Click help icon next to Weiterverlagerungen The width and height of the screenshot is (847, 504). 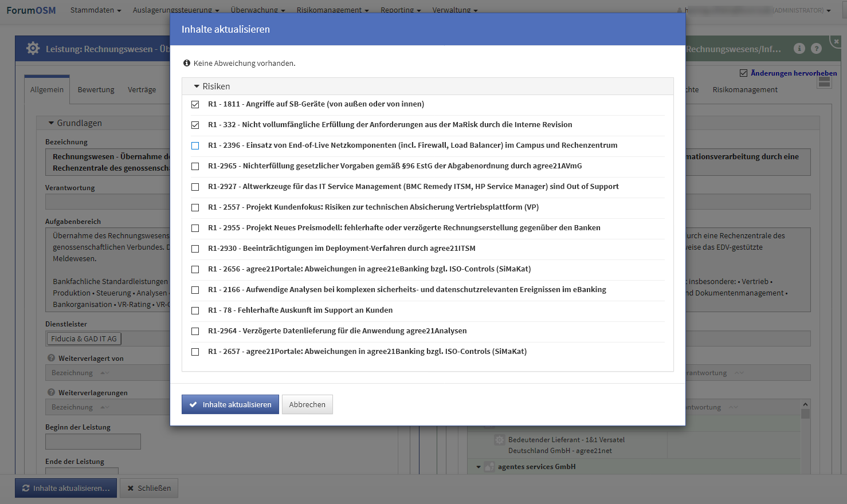point(50,393)
